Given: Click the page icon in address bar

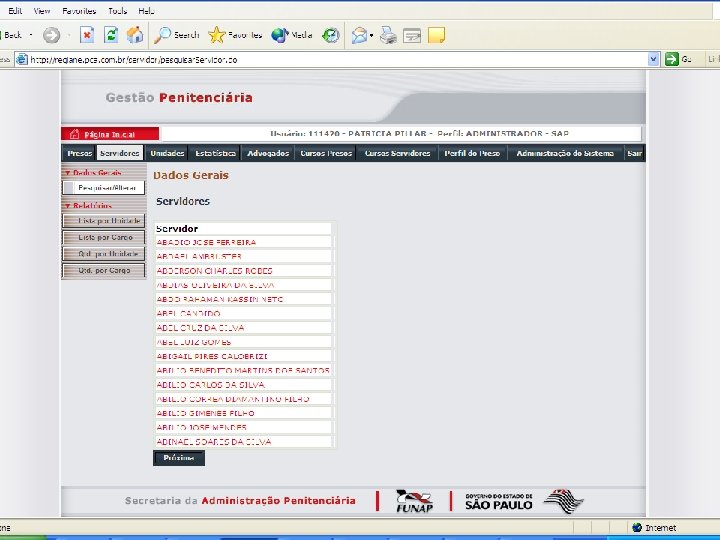Looking at the screenshot, I should click(x=22, y=59).
